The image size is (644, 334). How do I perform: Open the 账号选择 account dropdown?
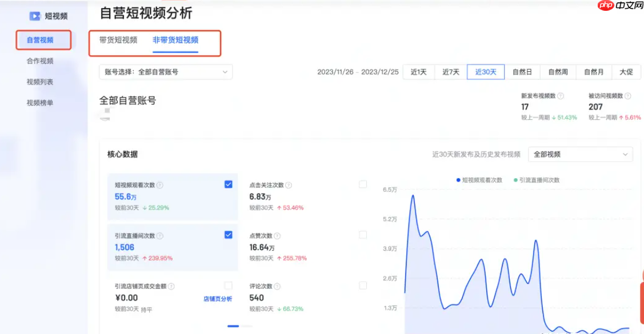click(166, 72)
